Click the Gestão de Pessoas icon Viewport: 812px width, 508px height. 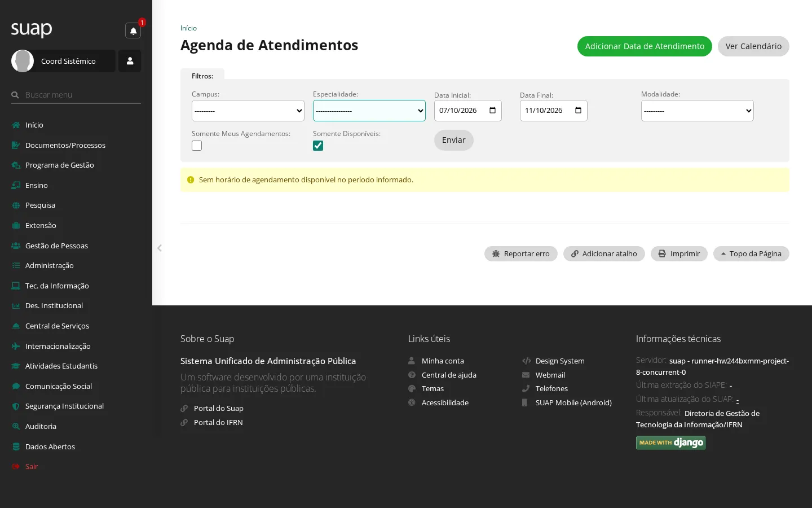pos(16,246)
